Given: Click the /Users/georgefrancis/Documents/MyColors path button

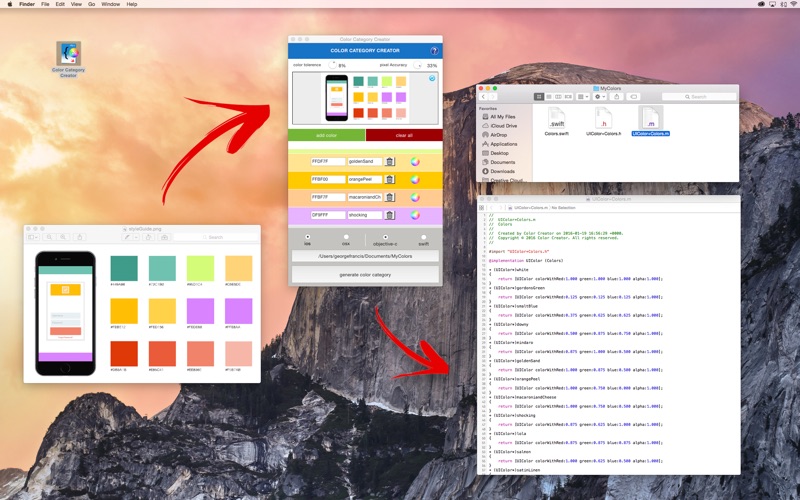Looking at the screenshot, I should point(365,256).
